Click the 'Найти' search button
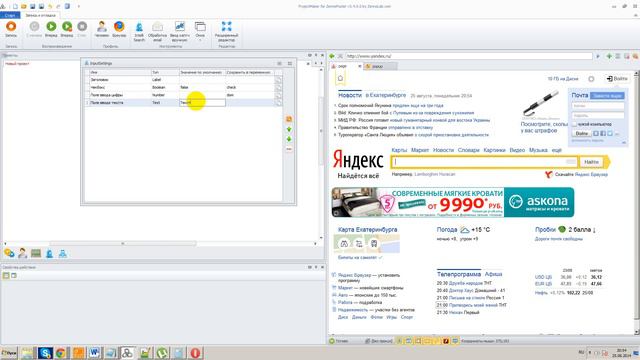The image size is (640, 360). (591, 162)
